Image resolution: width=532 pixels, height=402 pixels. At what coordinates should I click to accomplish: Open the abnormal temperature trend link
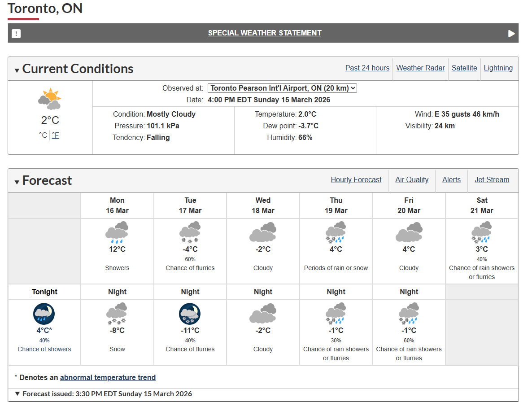(108, 378)
